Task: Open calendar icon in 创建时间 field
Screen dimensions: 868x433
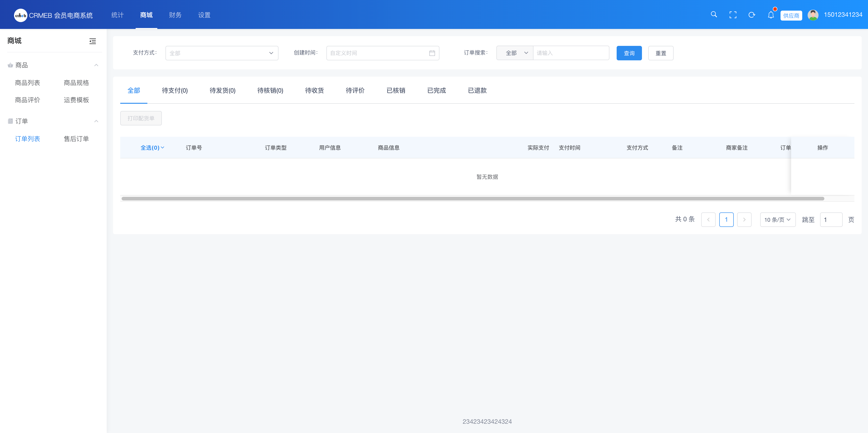Action: 432,53
